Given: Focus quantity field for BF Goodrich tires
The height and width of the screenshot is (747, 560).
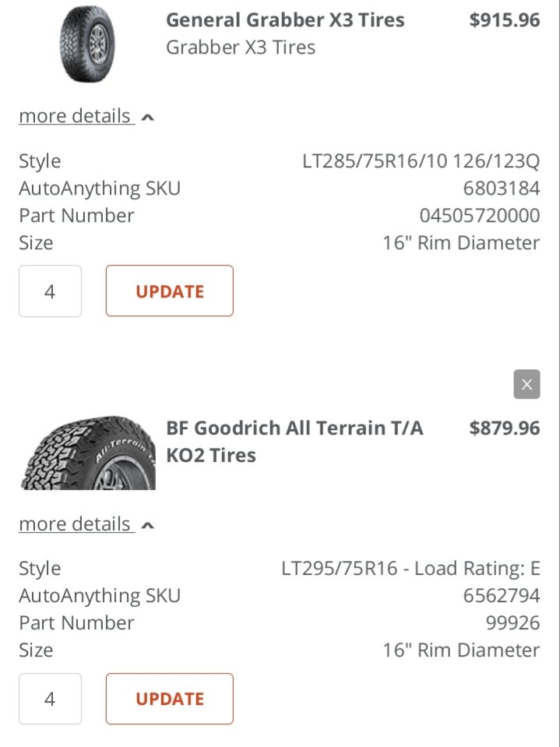Looking at the screenshot, I should pos(50,699).
